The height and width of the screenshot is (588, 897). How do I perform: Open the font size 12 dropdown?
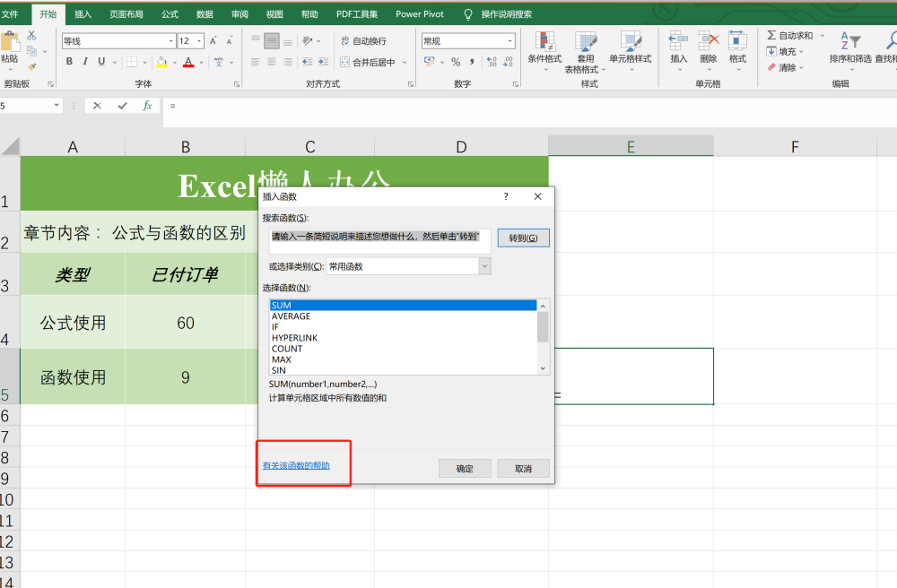click(x=199, y=41)
